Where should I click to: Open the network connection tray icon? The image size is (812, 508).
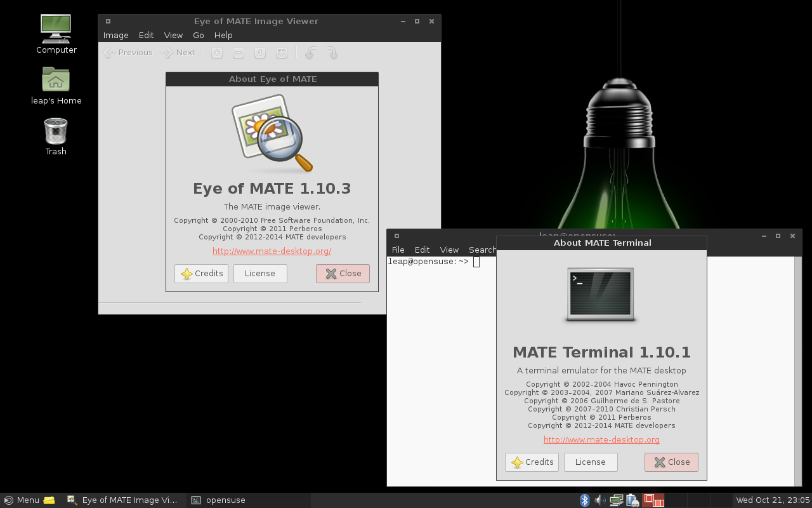(x=615, y=500)
